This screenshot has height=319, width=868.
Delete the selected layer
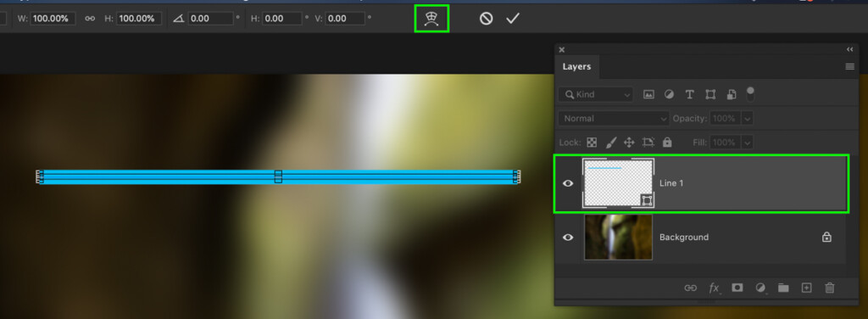829,288
